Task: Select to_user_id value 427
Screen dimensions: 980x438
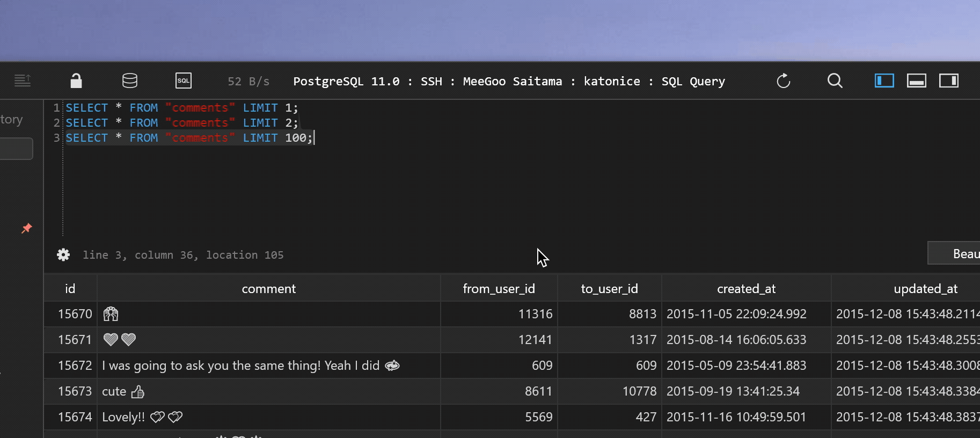Action: tap(610, 417)
